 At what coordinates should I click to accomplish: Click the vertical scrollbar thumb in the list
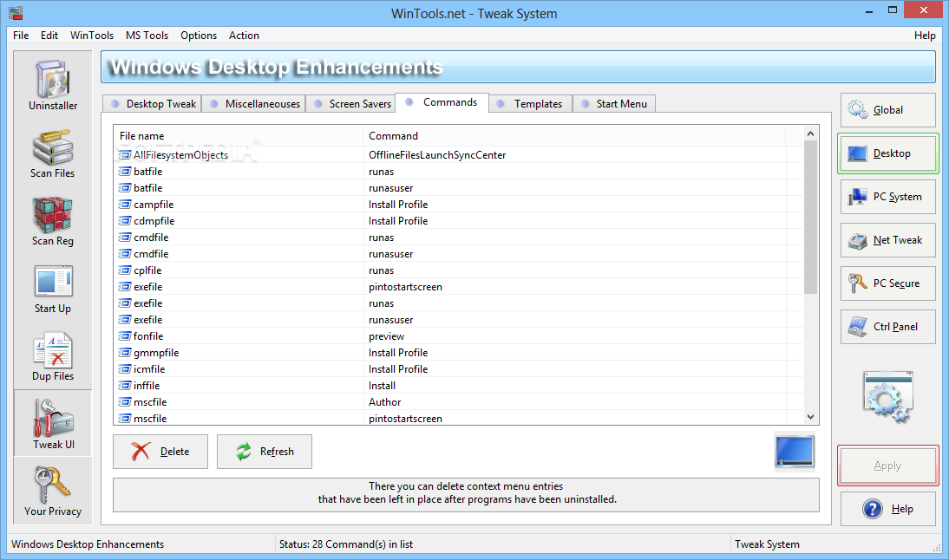[810, 217]
